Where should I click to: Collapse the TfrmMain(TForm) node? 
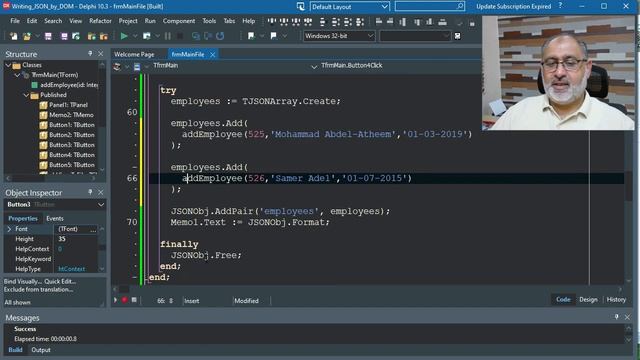point(17,75)
